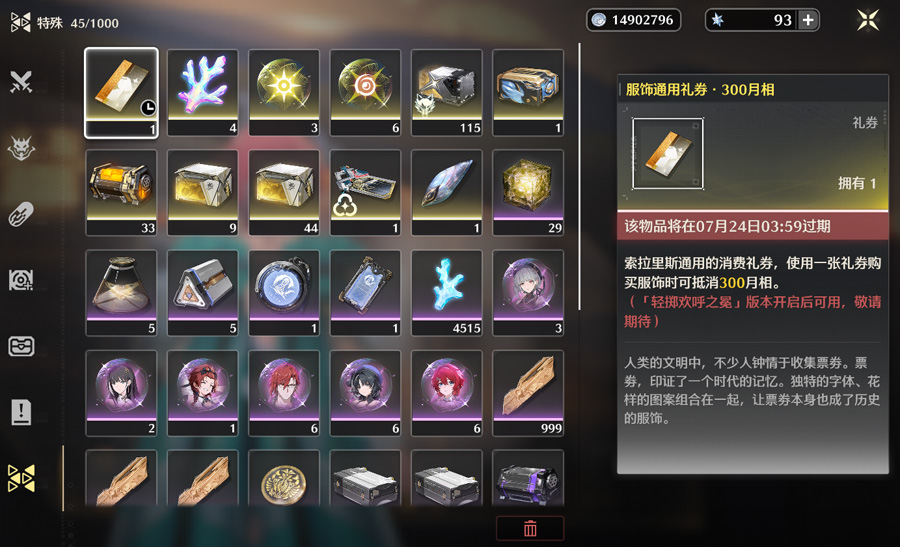900x547 pixels.
Task: Click the inventory list scrollbar
Action: (579, 177)
